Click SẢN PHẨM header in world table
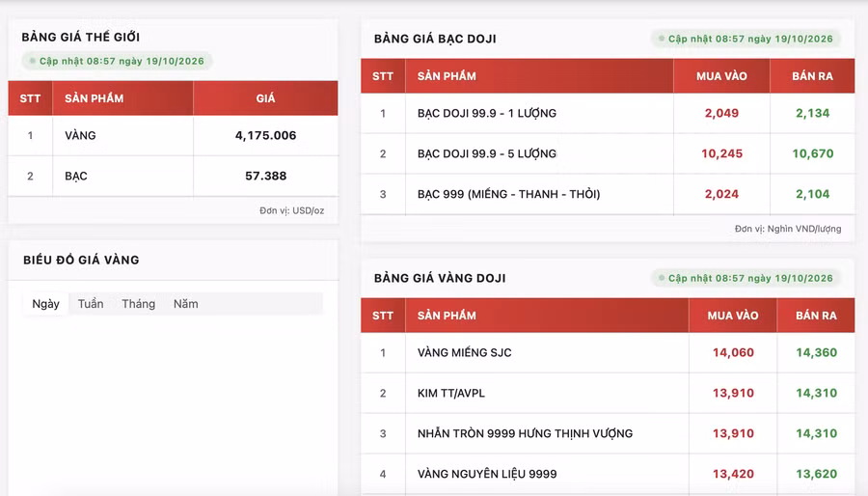 pos(122,98)
